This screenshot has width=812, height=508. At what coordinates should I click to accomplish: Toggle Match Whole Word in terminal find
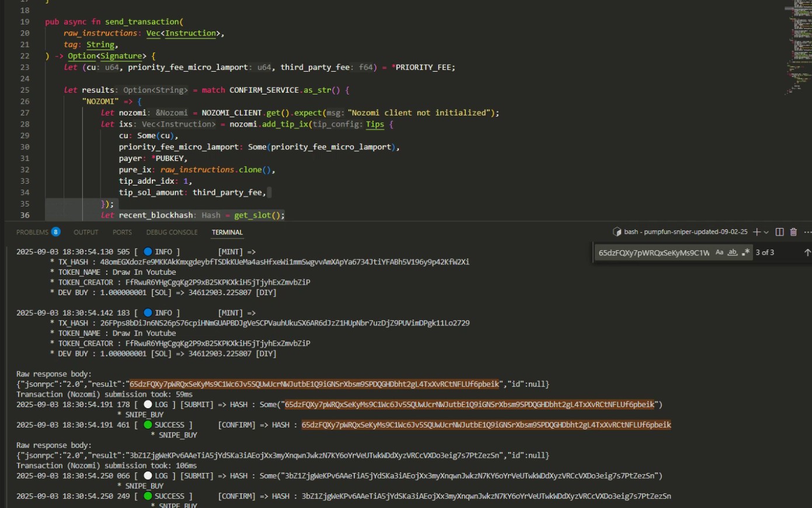click(x=732, y=253)
